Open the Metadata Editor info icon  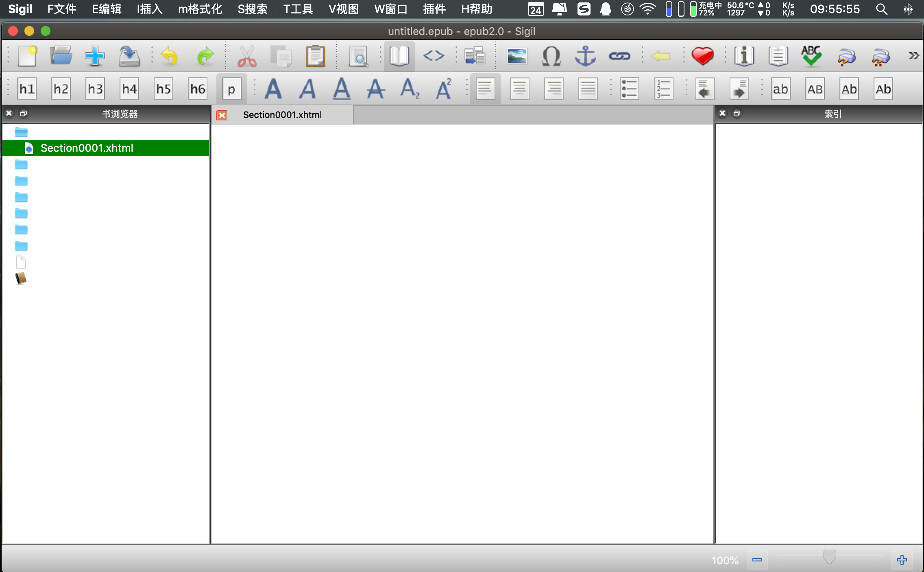744,56
